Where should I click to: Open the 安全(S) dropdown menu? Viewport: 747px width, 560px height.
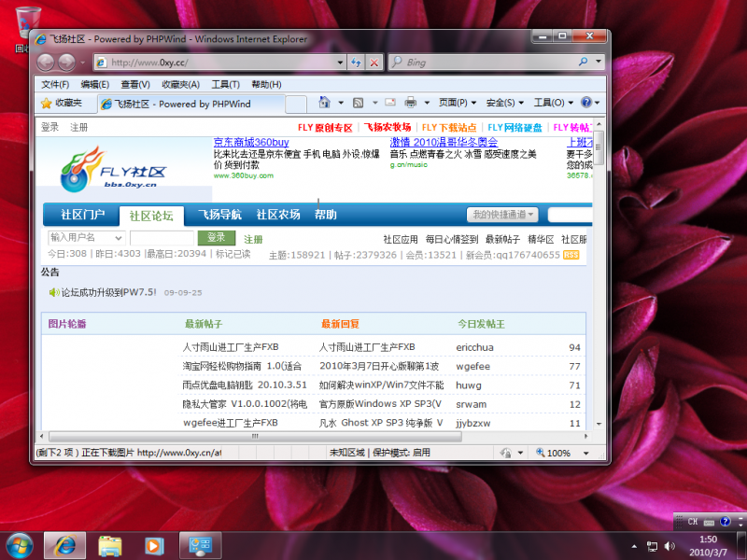tap(505, 103)
